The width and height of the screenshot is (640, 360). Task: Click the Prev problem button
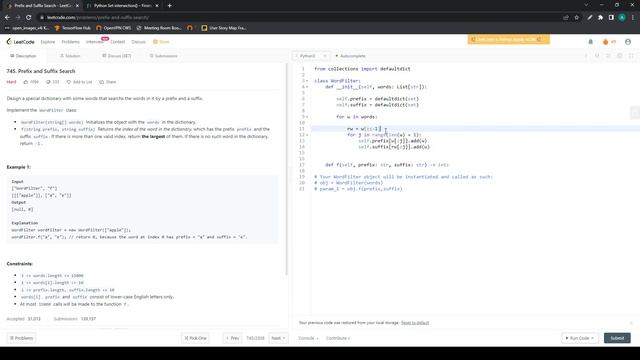point(232,338)
